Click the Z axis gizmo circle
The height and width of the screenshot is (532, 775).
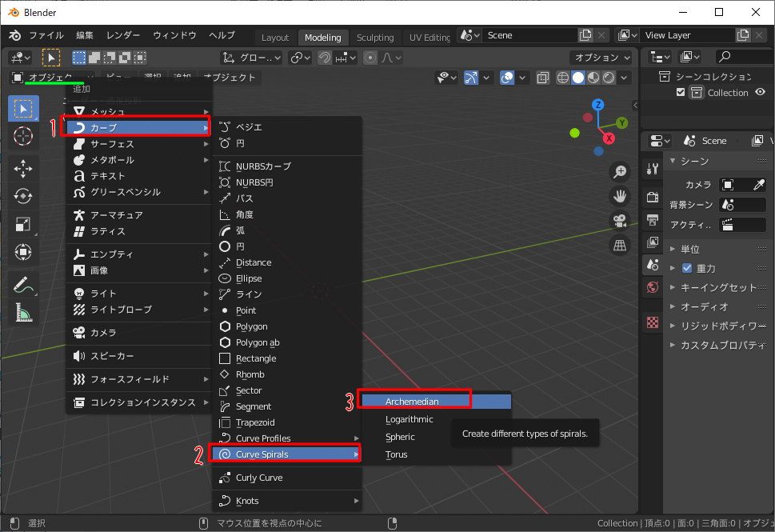pos(598,105)
